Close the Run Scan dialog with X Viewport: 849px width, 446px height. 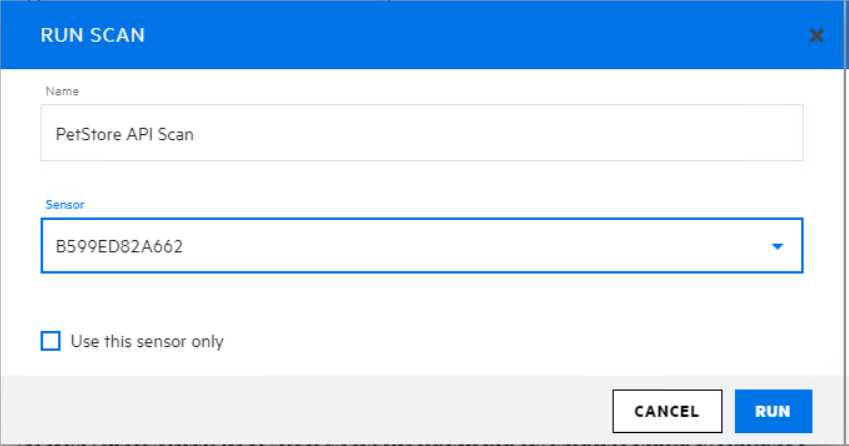(816, 36)
